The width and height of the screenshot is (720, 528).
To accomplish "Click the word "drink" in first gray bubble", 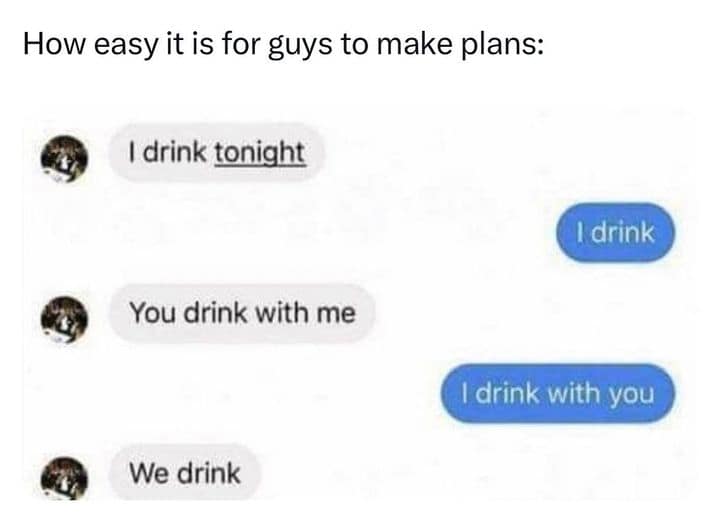I will click(174, 152).
